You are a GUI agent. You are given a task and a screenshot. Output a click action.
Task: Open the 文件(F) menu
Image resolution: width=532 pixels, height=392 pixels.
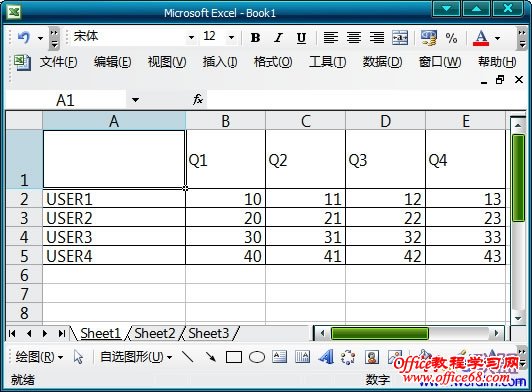click(58, 62)
